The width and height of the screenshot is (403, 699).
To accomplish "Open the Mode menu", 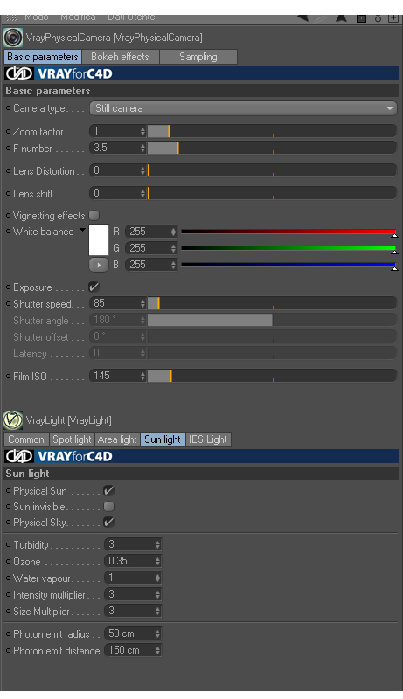I will [x=36, y=17].
